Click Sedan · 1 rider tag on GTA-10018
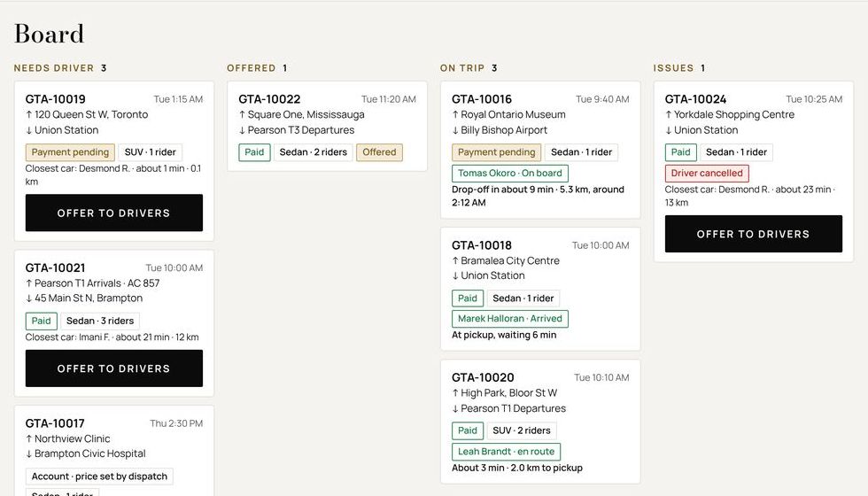Viewport: 868px width, 496px height. [523, 298]
